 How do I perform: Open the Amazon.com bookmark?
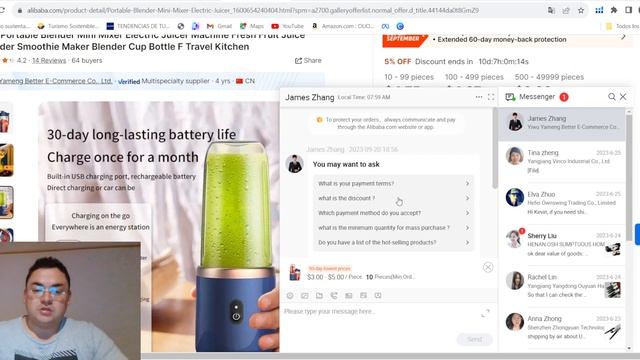(x=343, y=26)
